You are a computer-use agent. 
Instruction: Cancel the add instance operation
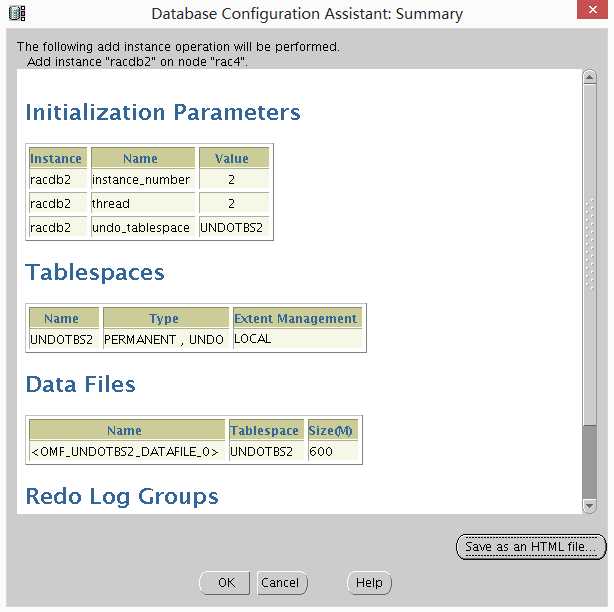pos(280,583)
